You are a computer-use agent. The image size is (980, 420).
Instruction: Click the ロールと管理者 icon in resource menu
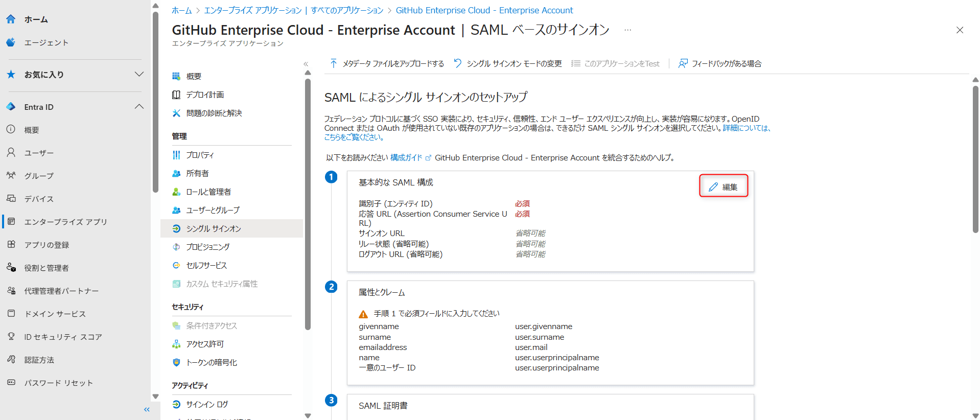tap(176, 192)
